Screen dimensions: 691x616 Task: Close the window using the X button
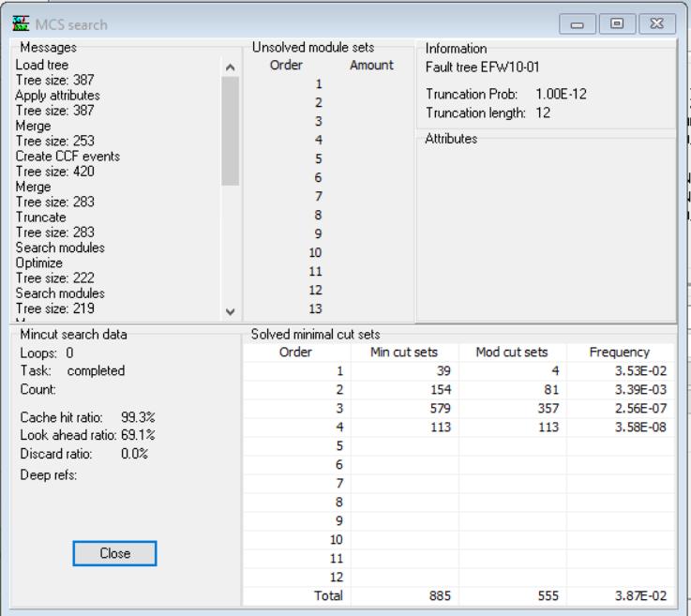tap(656, 23)
